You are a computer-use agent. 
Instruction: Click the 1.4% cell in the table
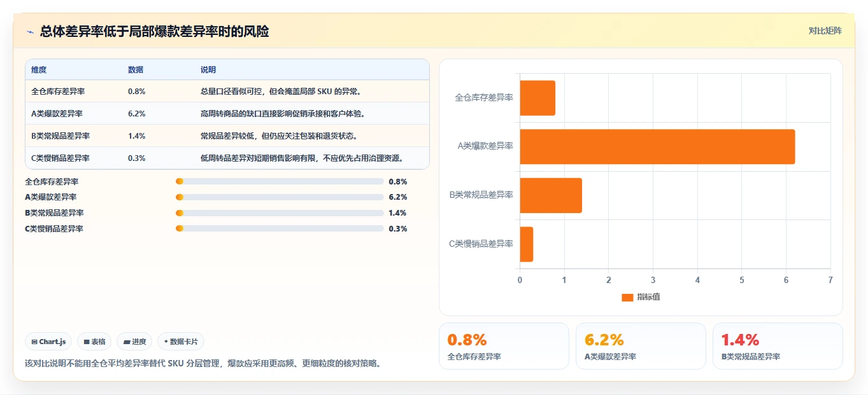point(137,136)
